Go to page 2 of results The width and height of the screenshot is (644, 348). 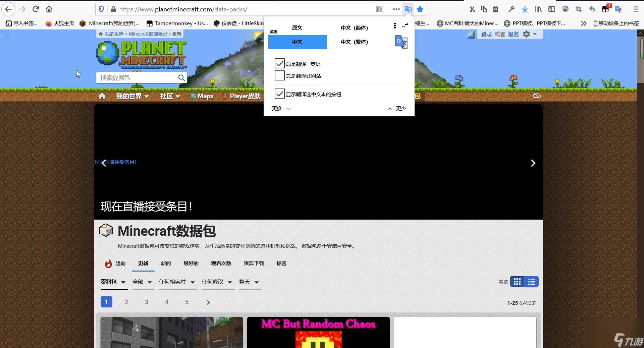[x=126, y=302]
